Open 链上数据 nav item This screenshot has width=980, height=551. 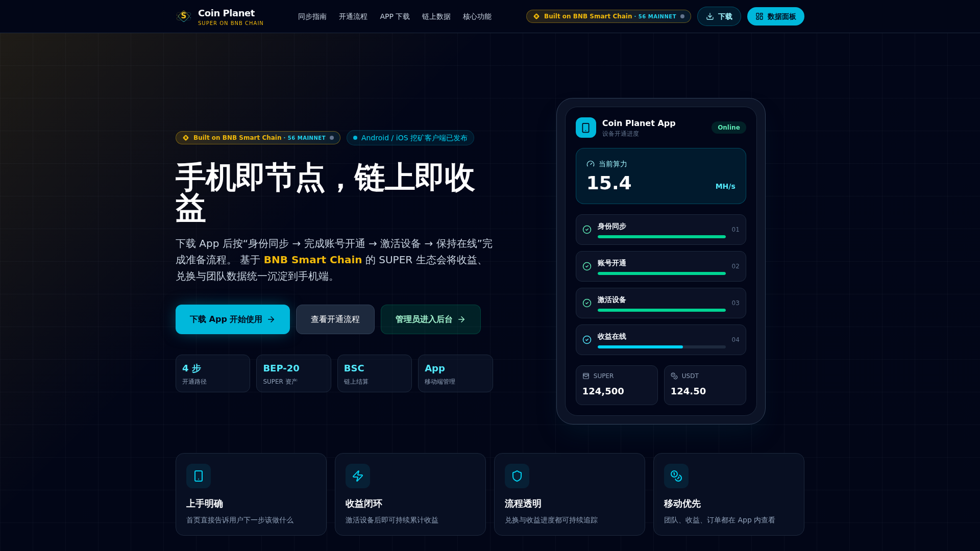436,16
